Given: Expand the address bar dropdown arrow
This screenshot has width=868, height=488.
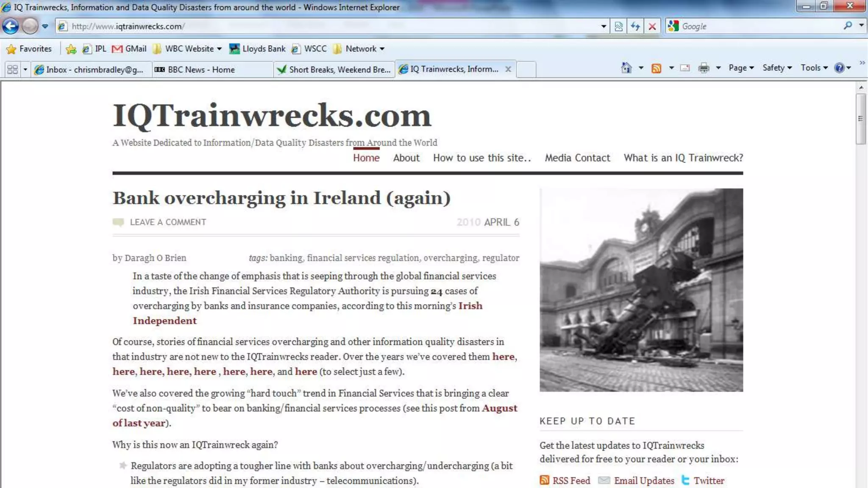Looking at the screenshot, I should point(604,26).
